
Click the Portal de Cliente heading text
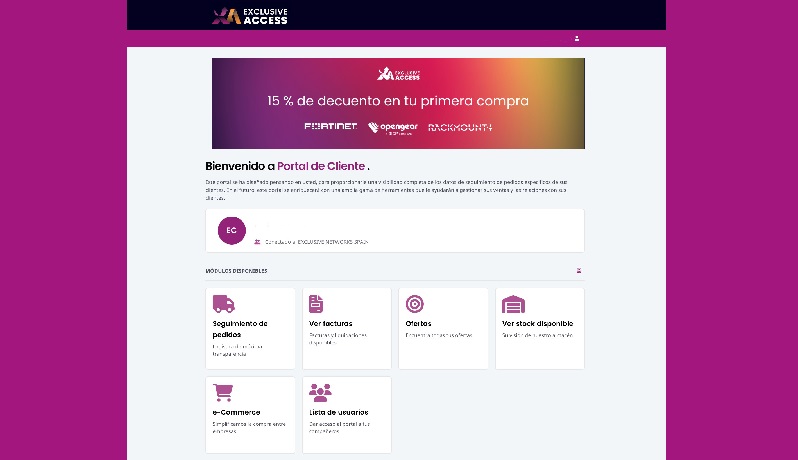[x=321, y=166]
